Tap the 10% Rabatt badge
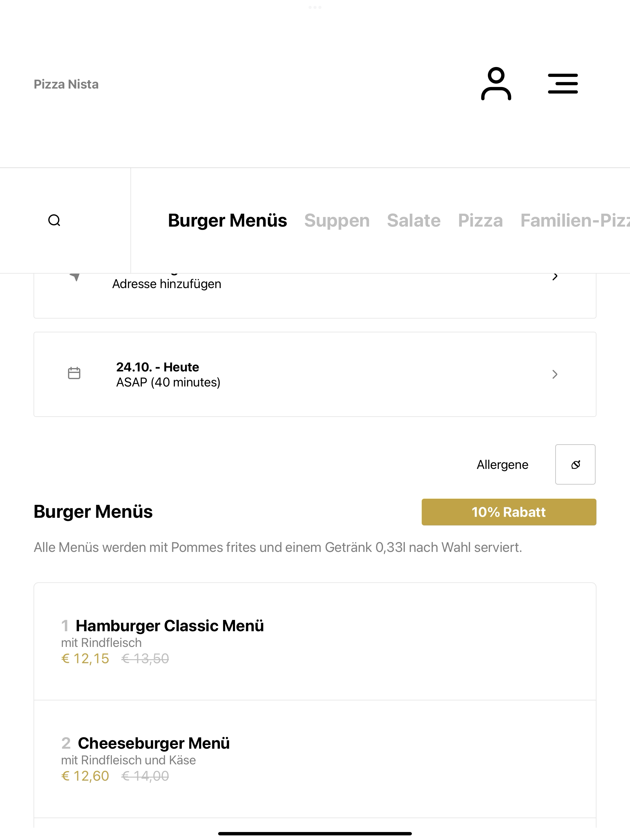Image resolution: width=630 pixels, height=840 pixels. (509, 512)
